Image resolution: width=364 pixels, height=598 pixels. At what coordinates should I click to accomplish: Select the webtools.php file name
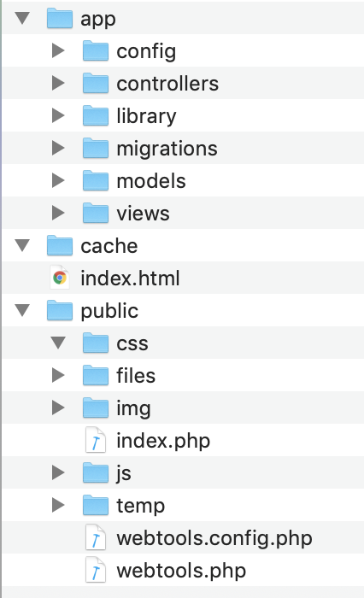[181, 571]
